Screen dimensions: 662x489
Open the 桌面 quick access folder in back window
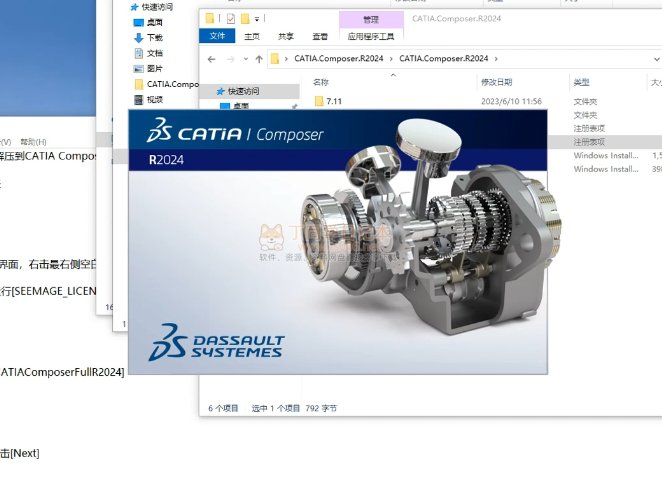[x=155, y=21]
